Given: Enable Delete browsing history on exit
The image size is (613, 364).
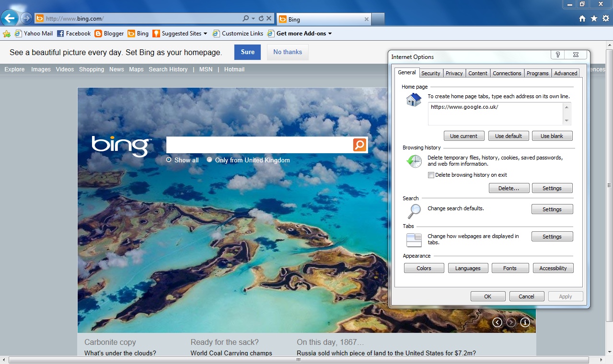Looking at the screenshot, I should coord(431,175).
